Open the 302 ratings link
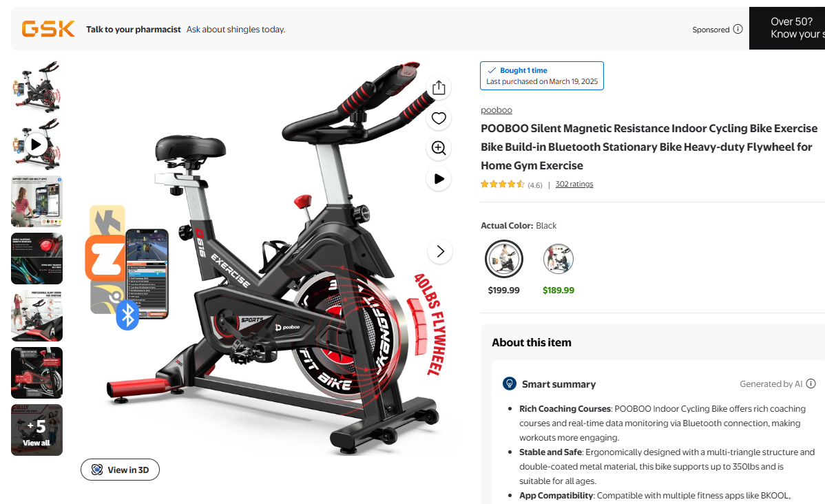Viewport: 825px width, 504px height. point(574,184)
